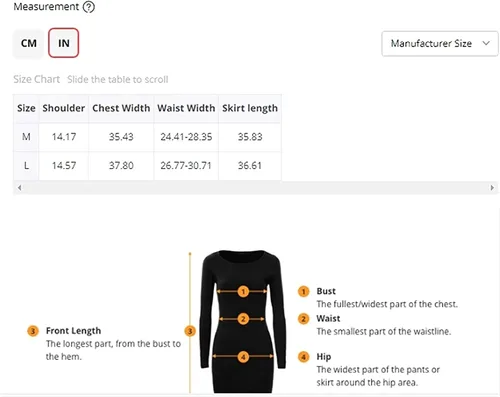Click the Shoulder column header
This screenshot has width=500, height=397.
64,108
